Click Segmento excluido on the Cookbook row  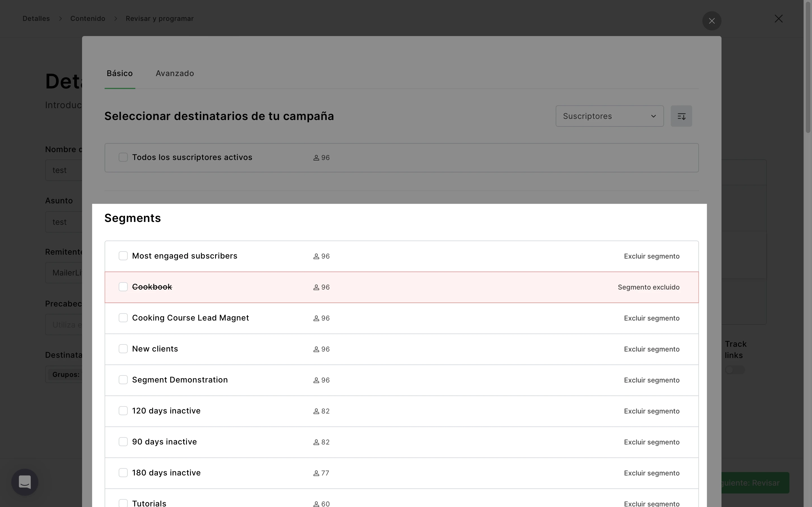(648, 287)
